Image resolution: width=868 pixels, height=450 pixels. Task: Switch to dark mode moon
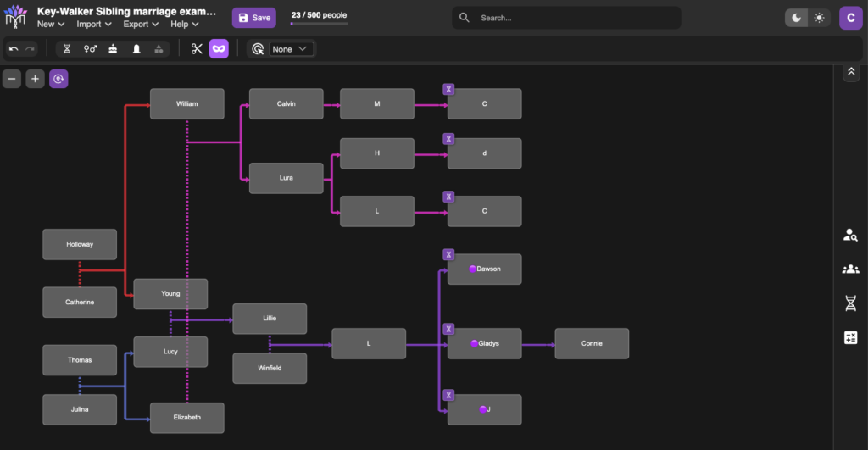[796, 18]
